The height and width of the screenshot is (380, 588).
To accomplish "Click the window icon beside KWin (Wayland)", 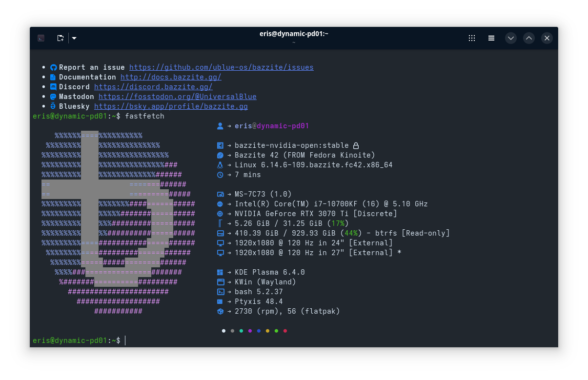I will coord(220,282).
